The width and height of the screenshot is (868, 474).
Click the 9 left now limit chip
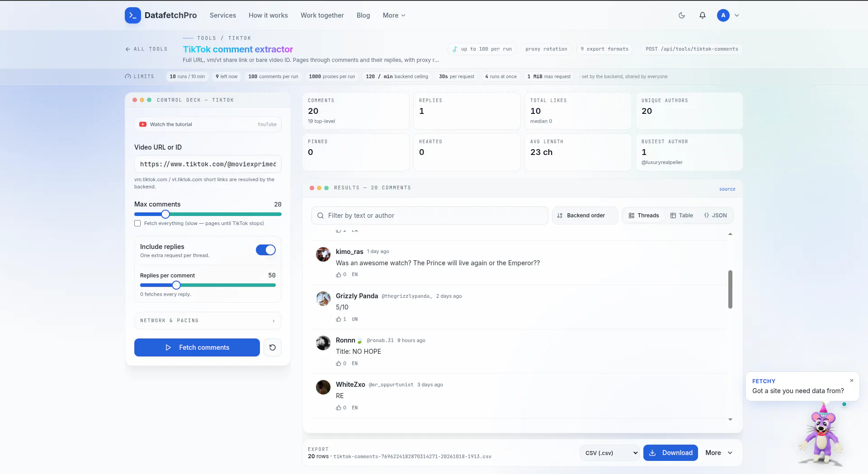click(x=226, y=77)
